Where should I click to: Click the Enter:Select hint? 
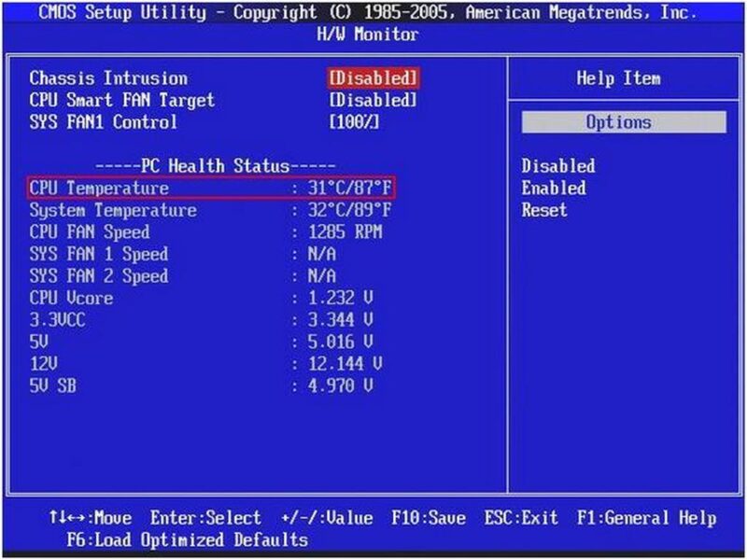pos(205,518)
